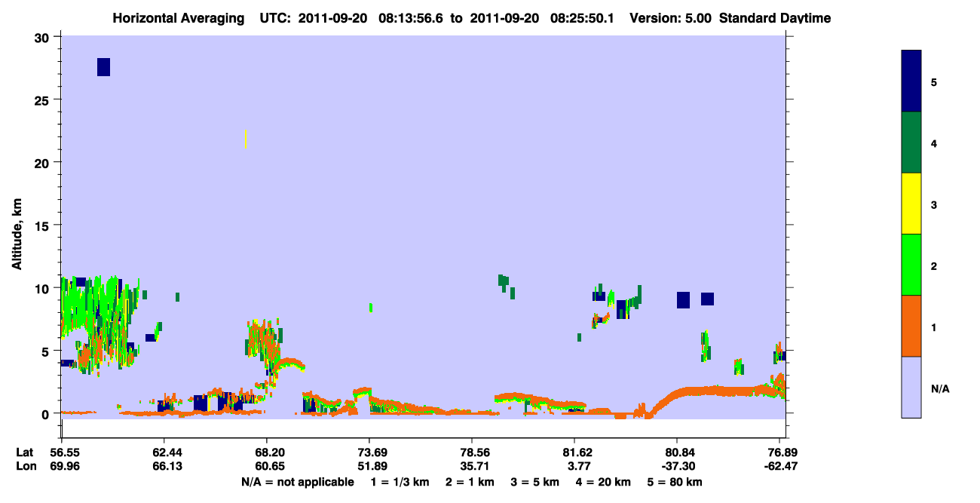Click the orange arch-shaped layer near latitude 68.20
980x503 pixels.
click(x=289, y=365)
